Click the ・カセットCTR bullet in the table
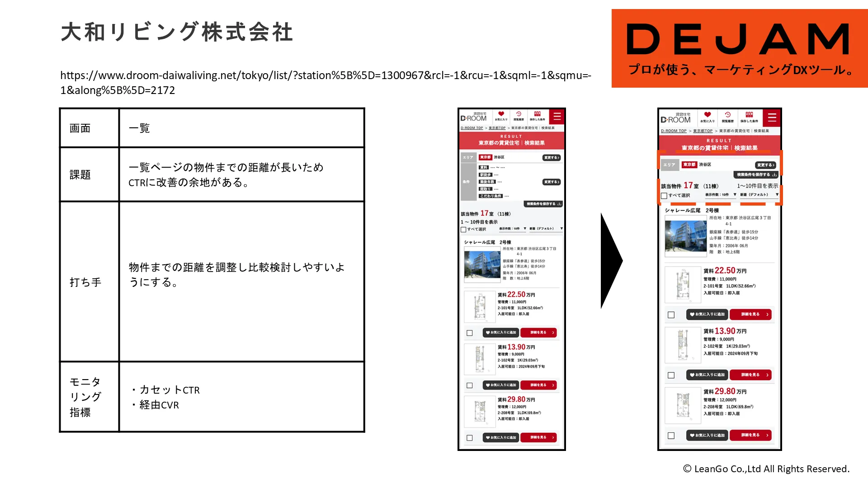 tap(165, 390)
